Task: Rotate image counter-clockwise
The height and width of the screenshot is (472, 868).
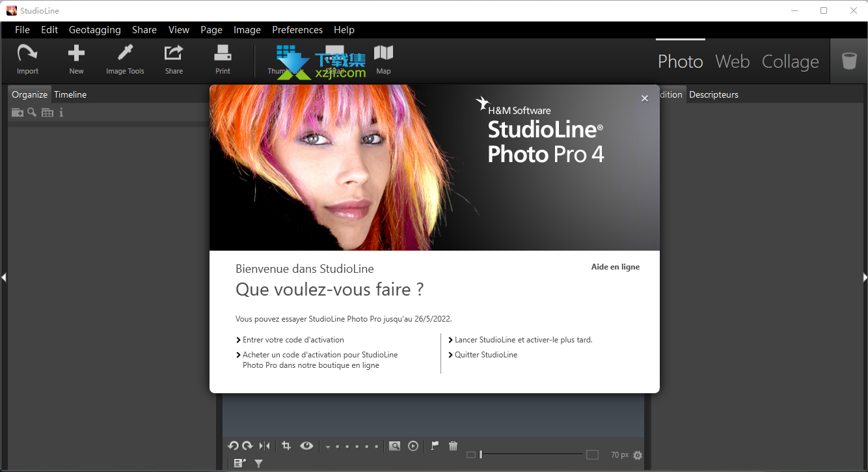Action: (x=233, y=446)
